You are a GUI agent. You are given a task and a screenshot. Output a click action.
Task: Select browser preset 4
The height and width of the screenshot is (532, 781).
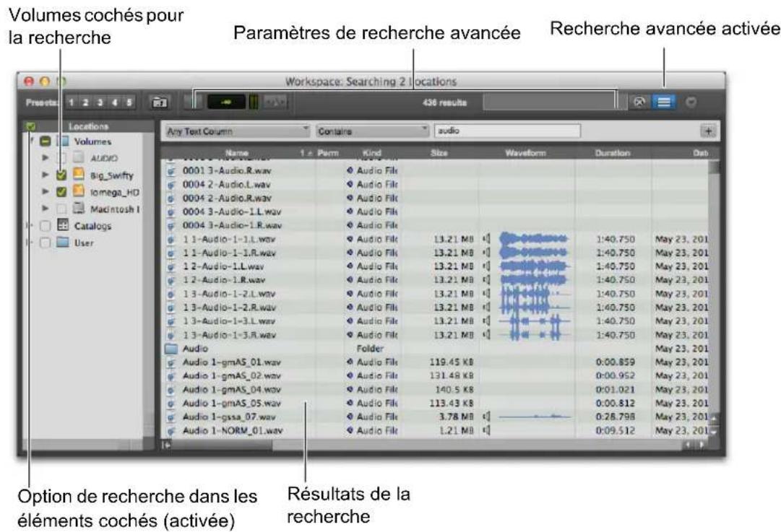115,103
